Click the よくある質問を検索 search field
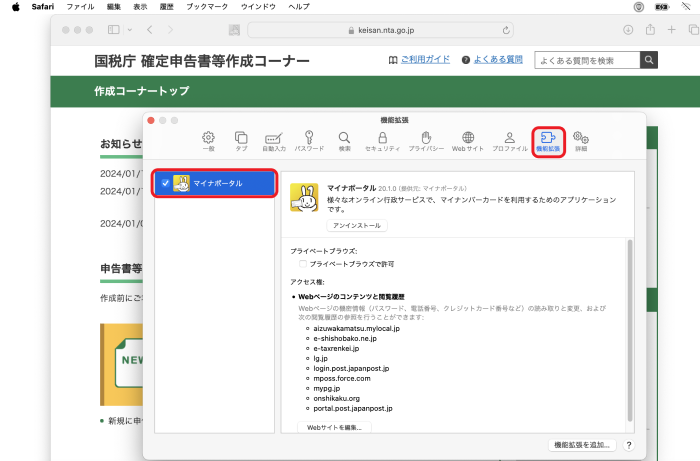The image size is (700, 461). [587, 60]
